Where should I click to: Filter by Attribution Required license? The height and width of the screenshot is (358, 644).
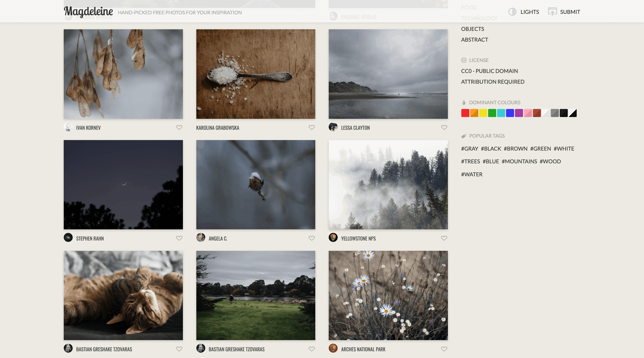point(493,82)
